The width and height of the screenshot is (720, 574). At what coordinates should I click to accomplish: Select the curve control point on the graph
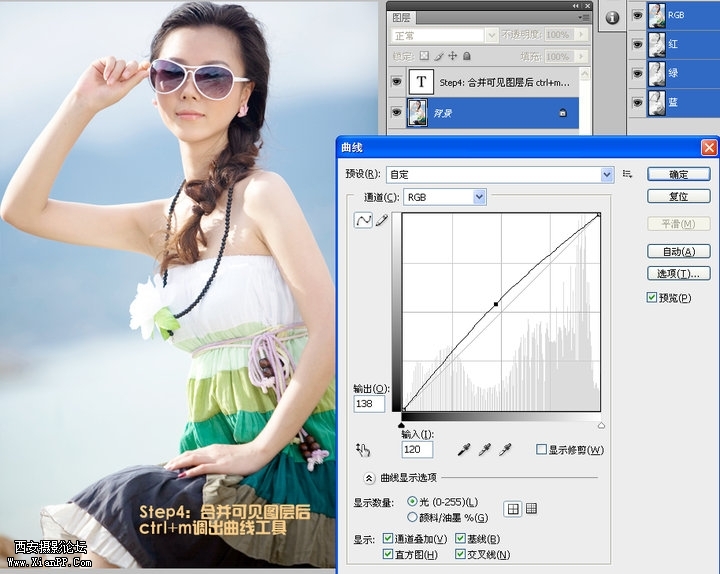[496, 304]
